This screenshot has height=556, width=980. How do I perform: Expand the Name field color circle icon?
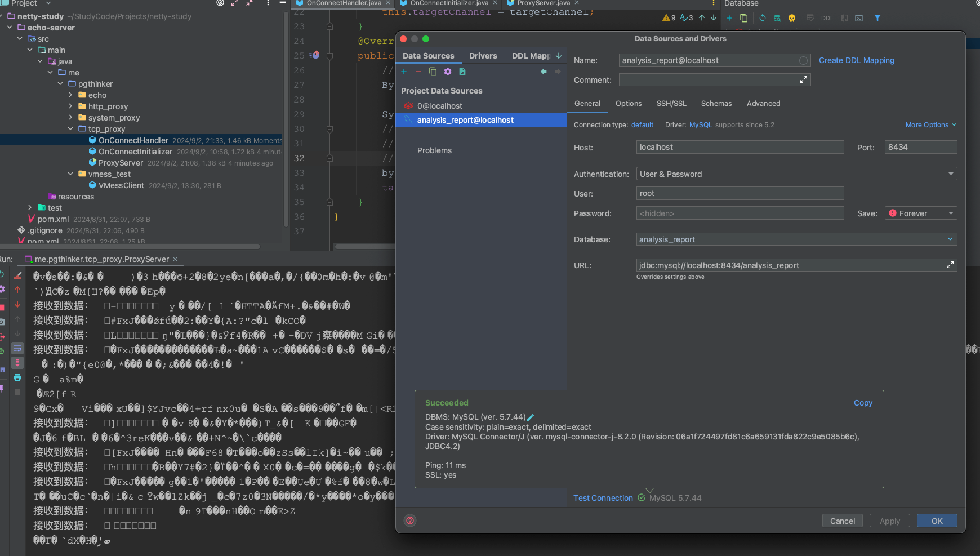click(x=803, y=60)
